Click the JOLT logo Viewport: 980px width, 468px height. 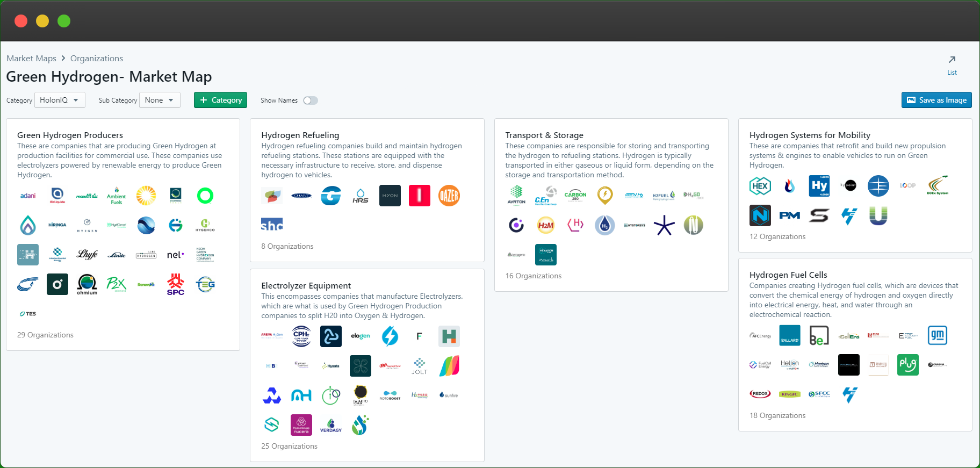tap(420, 366)
